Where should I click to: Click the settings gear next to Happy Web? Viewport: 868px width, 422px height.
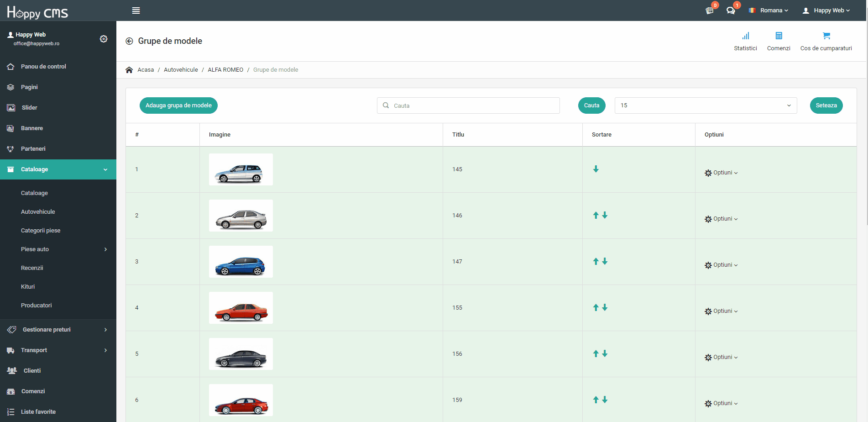104,39
